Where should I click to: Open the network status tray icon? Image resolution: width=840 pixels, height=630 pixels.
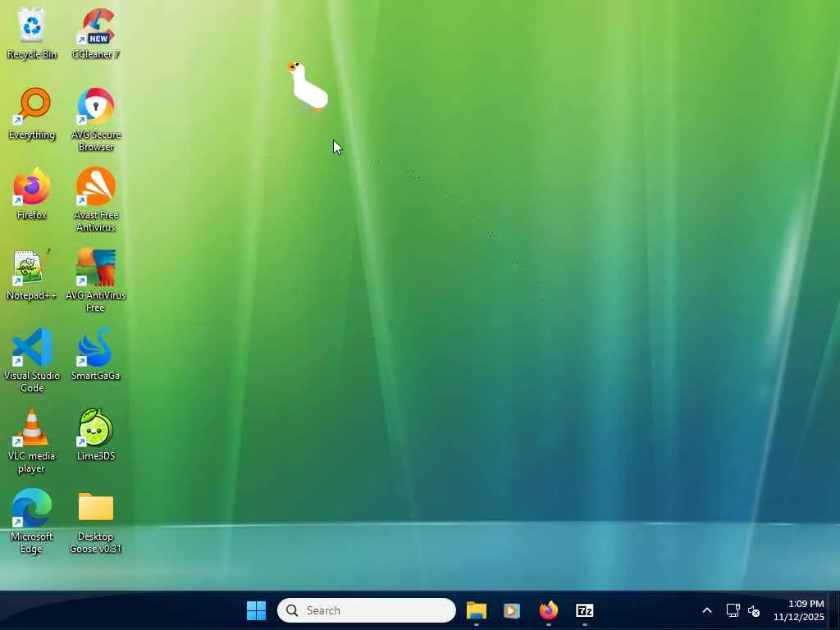(733, 610)
